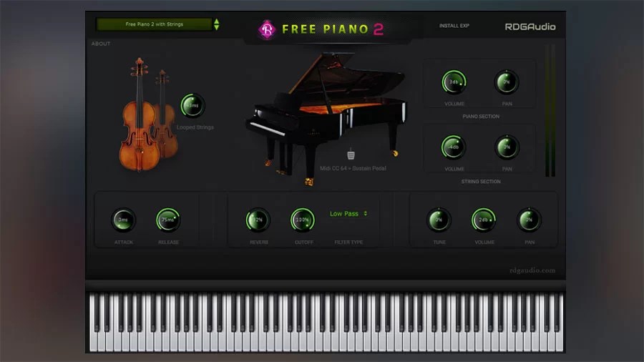Click the Reverb knob
Image resolution: width=644 pixels, height=362 pixels.
pos(258,220)
